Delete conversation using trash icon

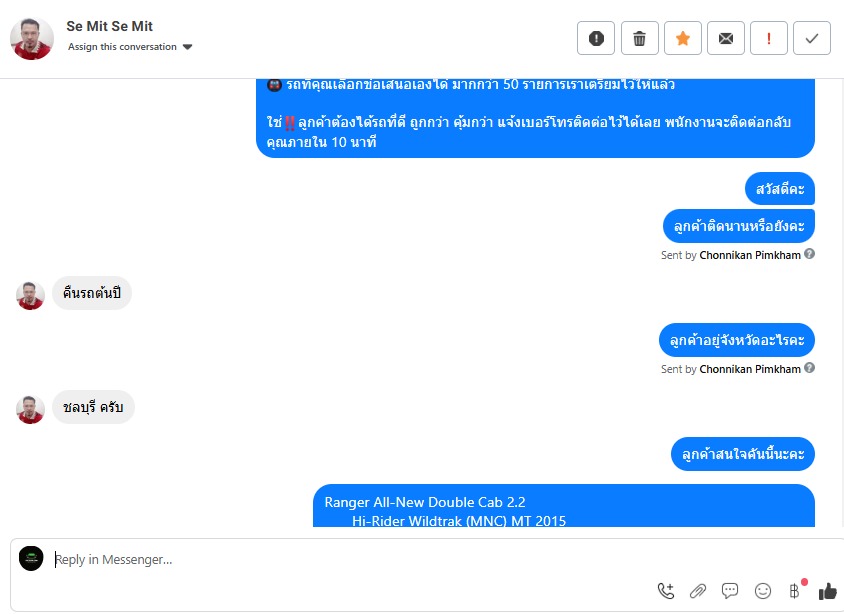coord(639,38)
